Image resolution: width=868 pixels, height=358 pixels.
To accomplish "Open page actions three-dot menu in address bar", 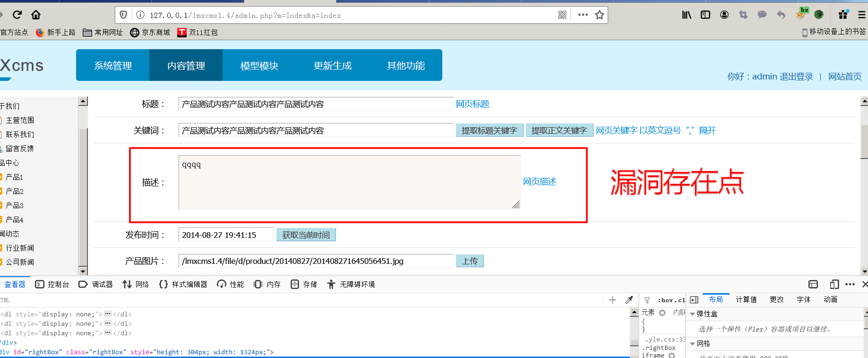I will [583, 15].
